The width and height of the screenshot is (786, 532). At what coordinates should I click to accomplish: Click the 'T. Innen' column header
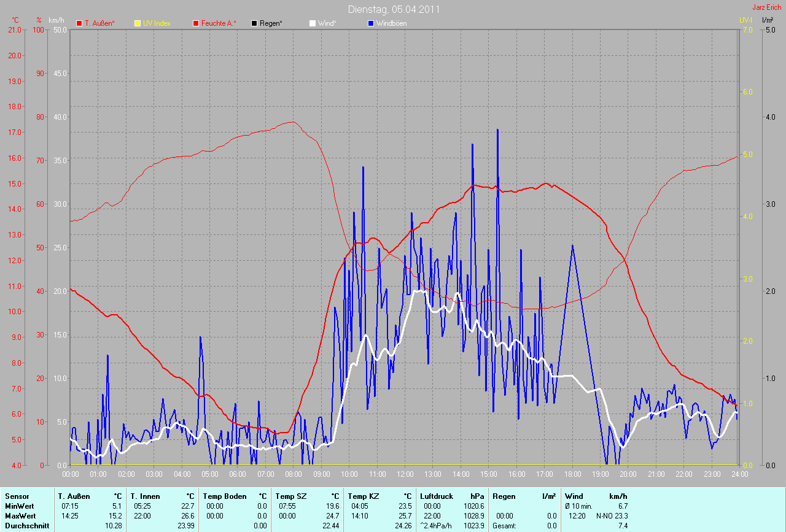pos(145,496)
